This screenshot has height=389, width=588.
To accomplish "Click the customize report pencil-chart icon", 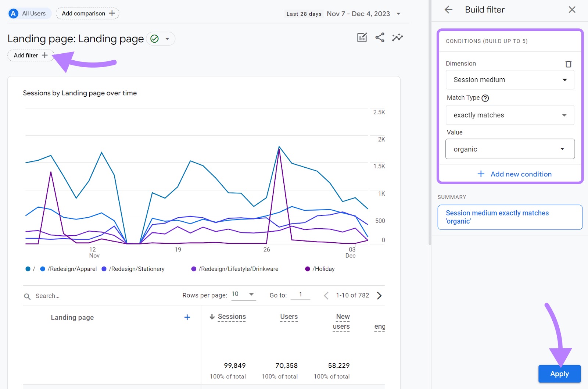I will 362,38.
